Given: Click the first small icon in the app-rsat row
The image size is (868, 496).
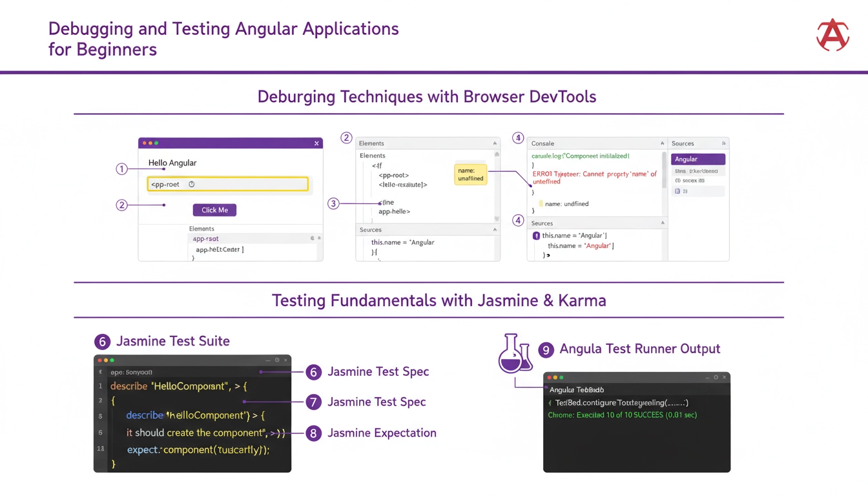Looking at the screenshot, I should 312,238.
